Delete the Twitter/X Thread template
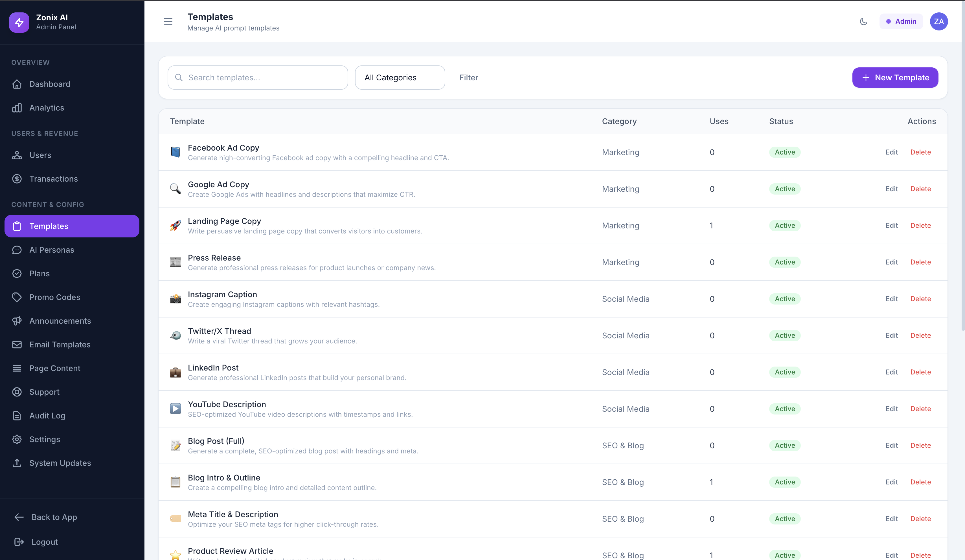 point(920,336)
